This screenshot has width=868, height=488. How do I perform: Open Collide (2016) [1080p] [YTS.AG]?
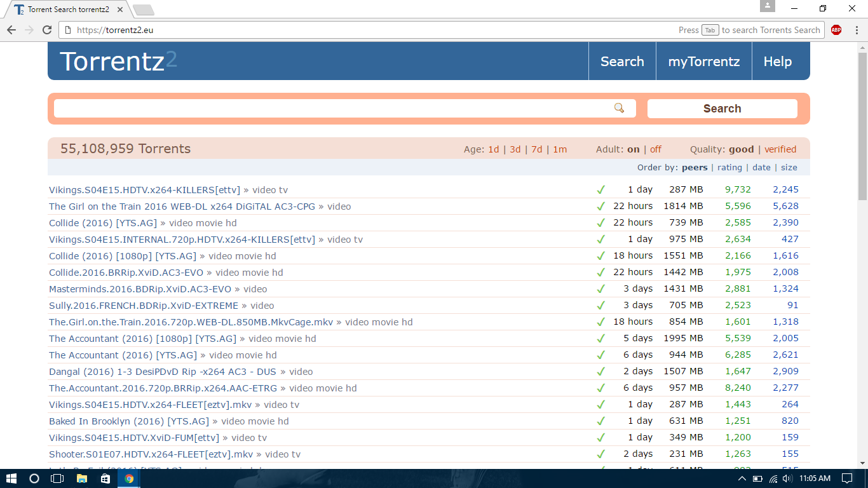(123, 256)
